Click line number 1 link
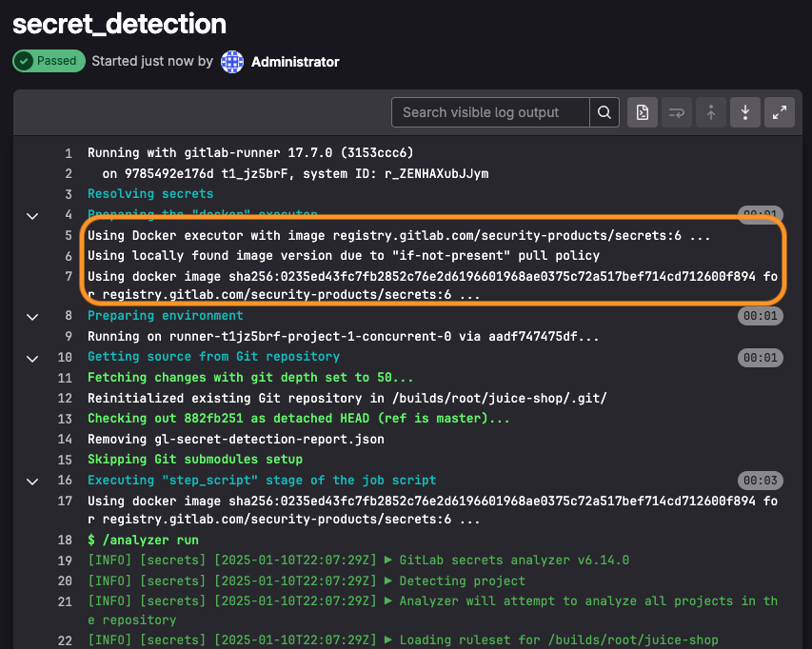Viewport: 812px width, 649px height. 68,153
